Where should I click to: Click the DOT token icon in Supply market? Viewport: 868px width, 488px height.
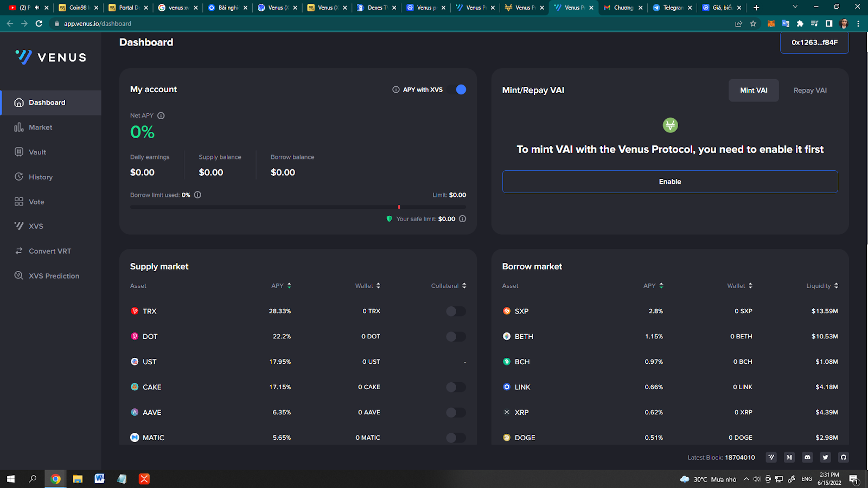(x=135, y=337)
